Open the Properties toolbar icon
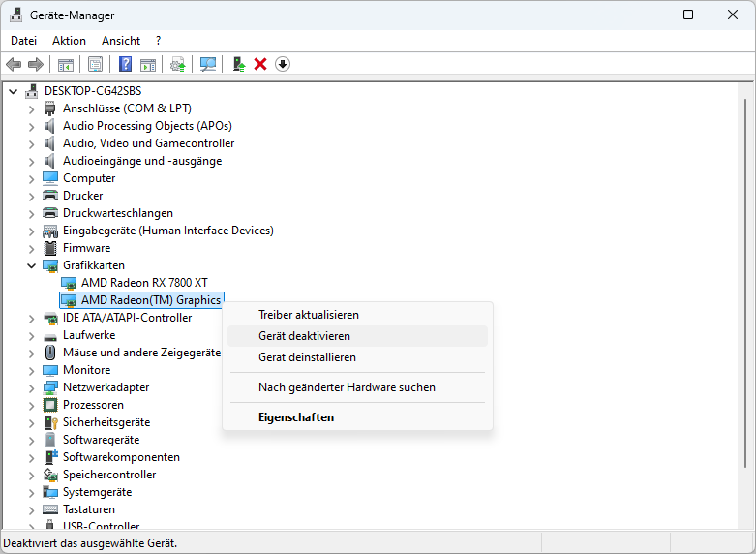 pos(96,64)
